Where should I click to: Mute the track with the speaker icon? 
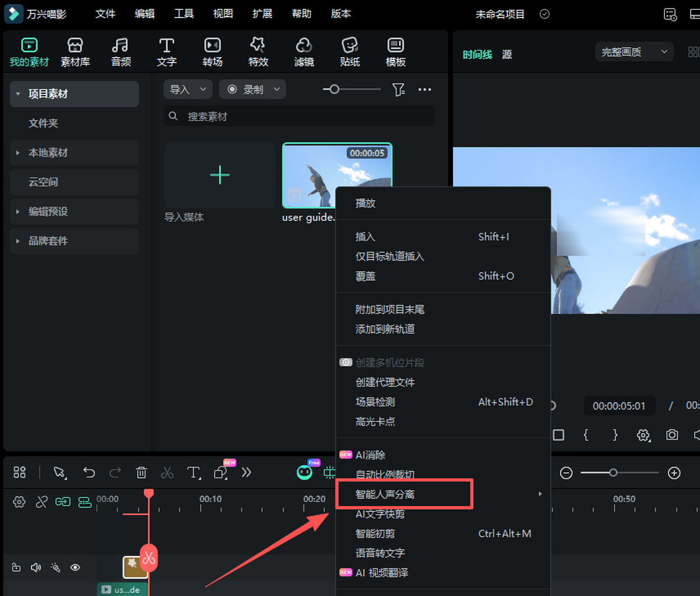36,567
